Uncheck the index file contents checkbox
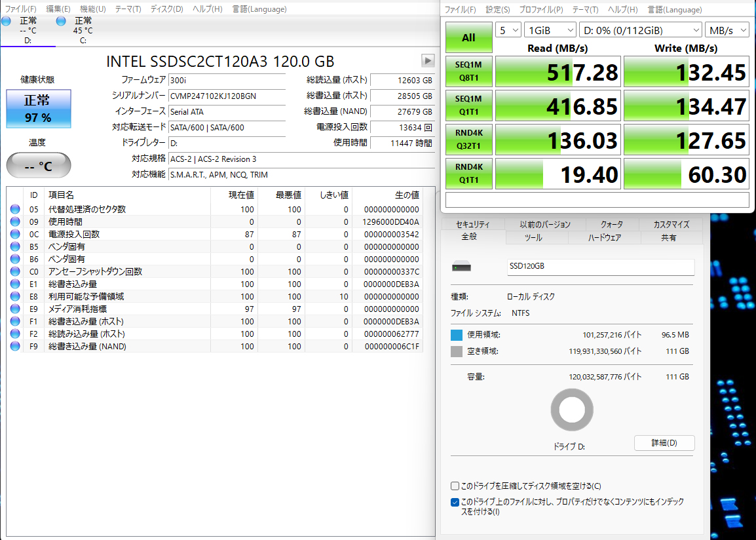The image size is (756, 540). (455, 503)
